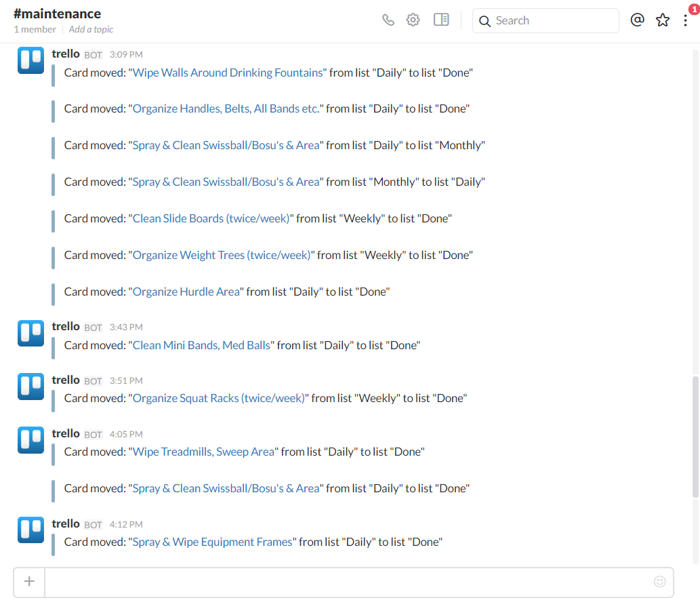Click the search magnifier icon
This screenshot has width=700, height=613.
click(x=485, y=21)
